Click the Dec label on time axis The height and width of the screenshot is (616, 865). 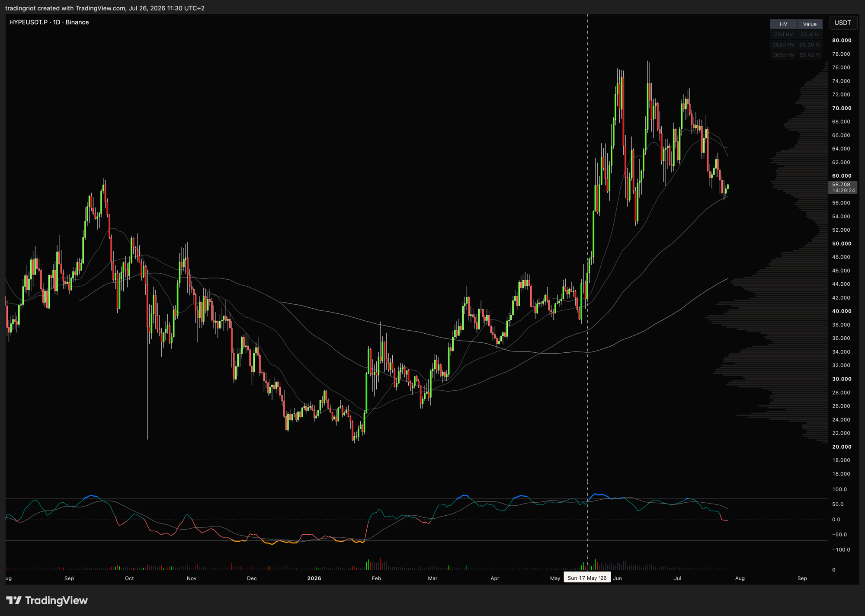[252, 578]
